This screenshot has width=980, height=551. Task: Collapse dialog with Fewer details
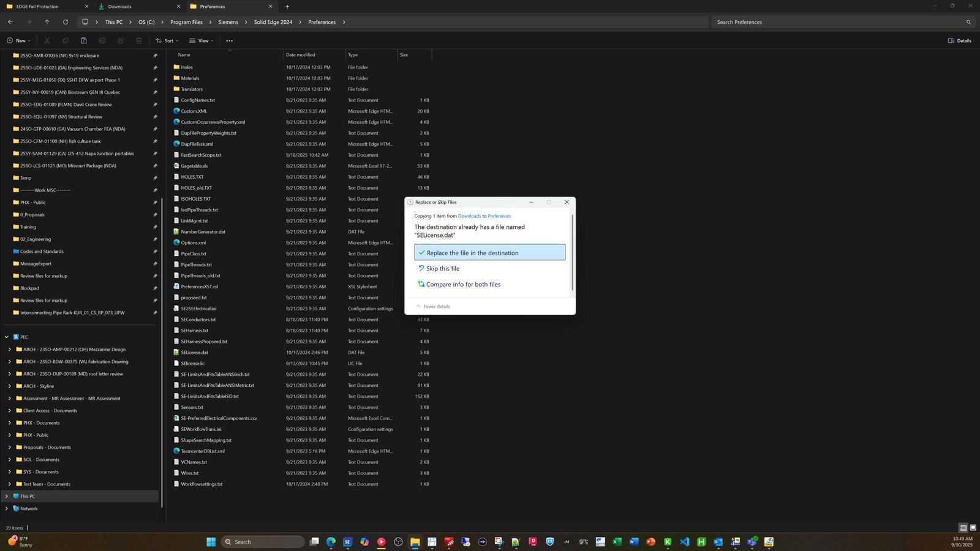point(433,307)
